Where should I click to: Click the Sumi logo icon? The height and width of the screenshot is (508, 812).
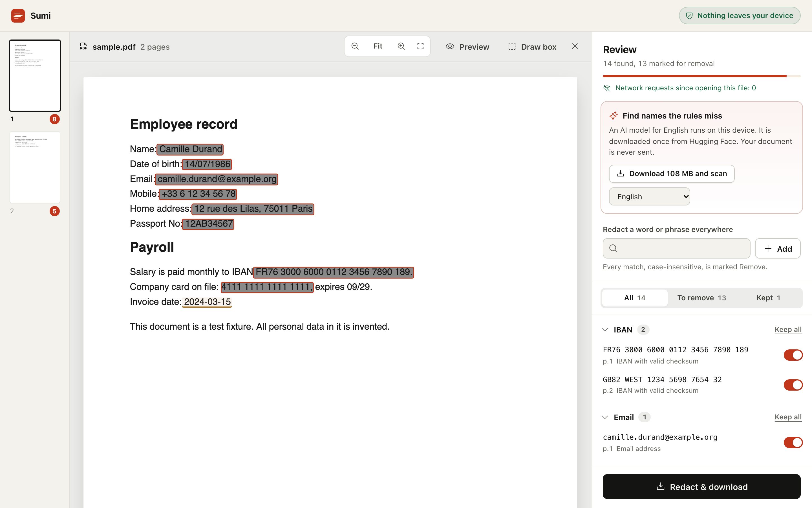(x=18, y=16)
